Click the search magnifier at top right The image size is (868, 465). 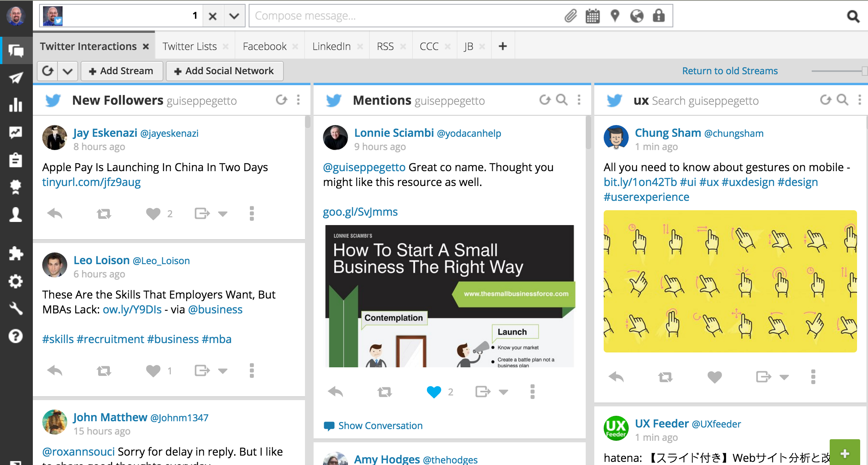(853, 16)
